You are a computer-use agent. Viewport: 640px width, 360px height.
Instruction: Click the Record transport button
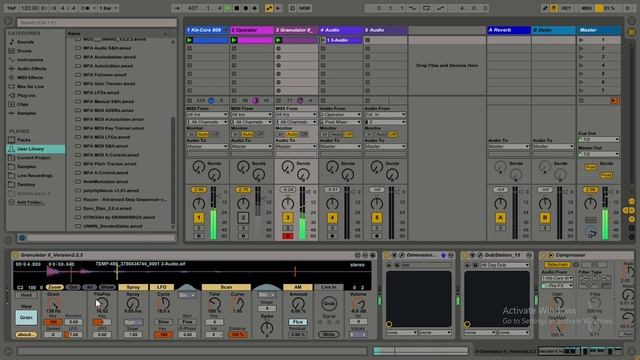[245, 8]
